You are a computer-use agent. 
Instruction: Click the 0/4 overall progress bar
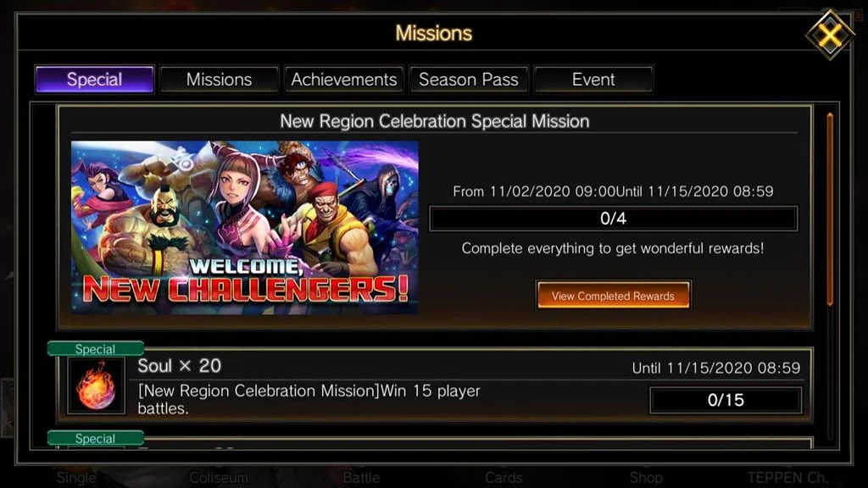pyautogui.click(x=614, y=219)
